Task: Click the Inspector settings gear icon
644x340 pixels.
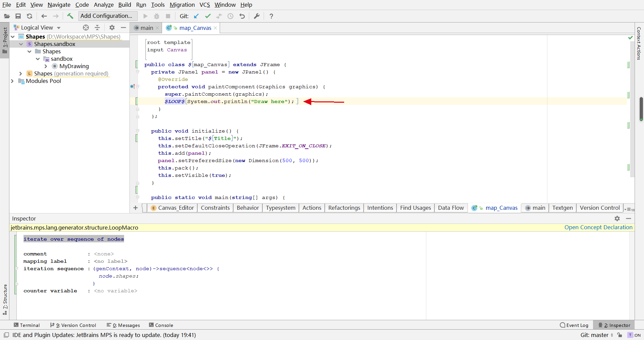Action: (617, 218)
